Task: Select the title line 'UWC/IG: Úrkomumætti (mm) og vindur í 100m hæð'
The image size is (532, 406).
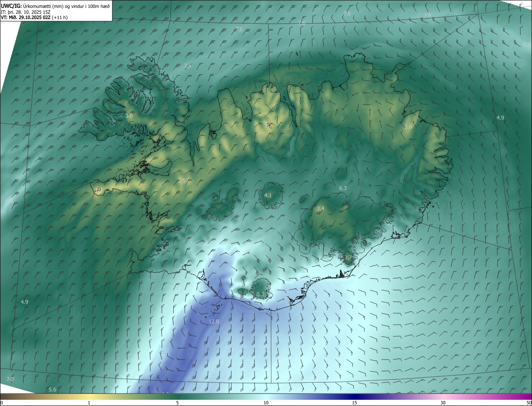Action: (x=55, y=6)
